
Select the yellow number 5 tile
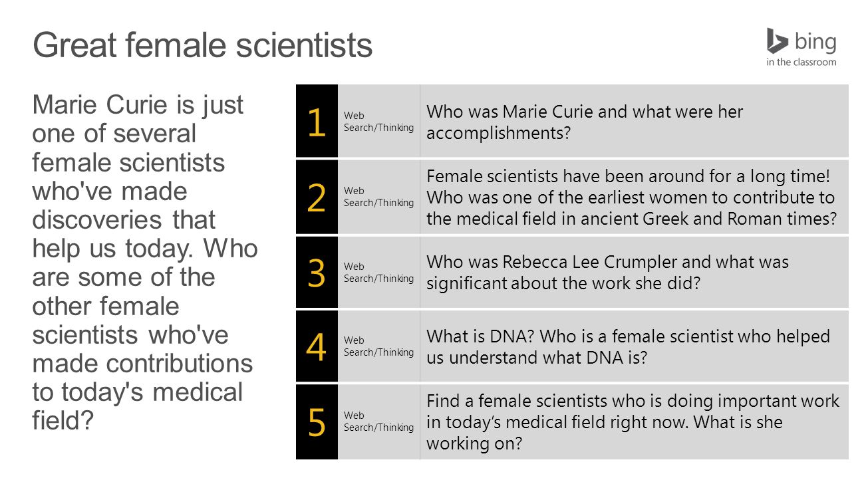[x=317, y=422]
